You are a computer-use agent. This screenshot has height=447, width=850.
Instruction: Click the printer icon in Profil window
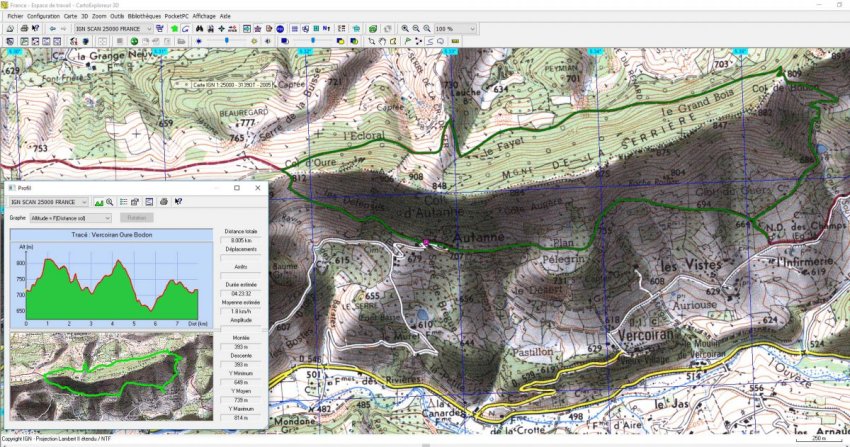[164, 202]
